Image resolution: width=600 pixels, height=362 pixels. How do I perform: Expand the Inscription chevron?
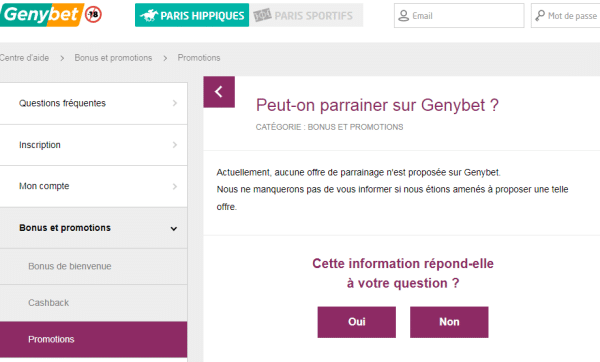click(174, 145)
